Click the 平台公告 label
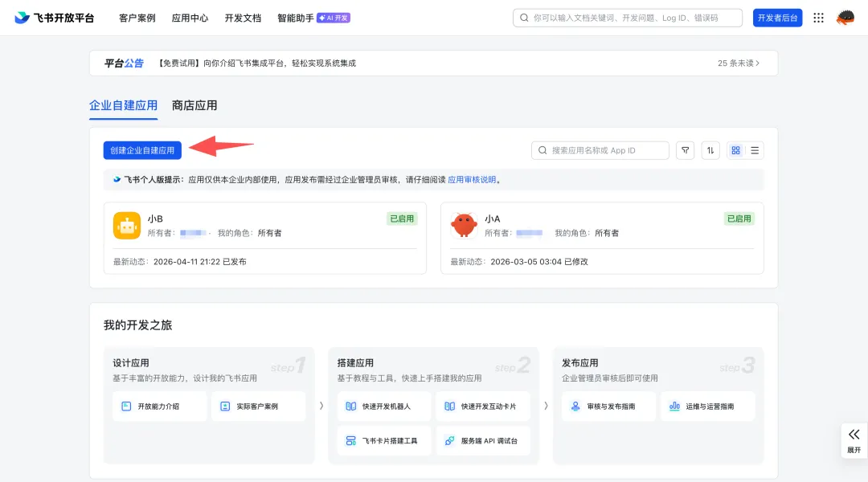The height and width of the screenshot is (482, 868). (x=124, y=63)
